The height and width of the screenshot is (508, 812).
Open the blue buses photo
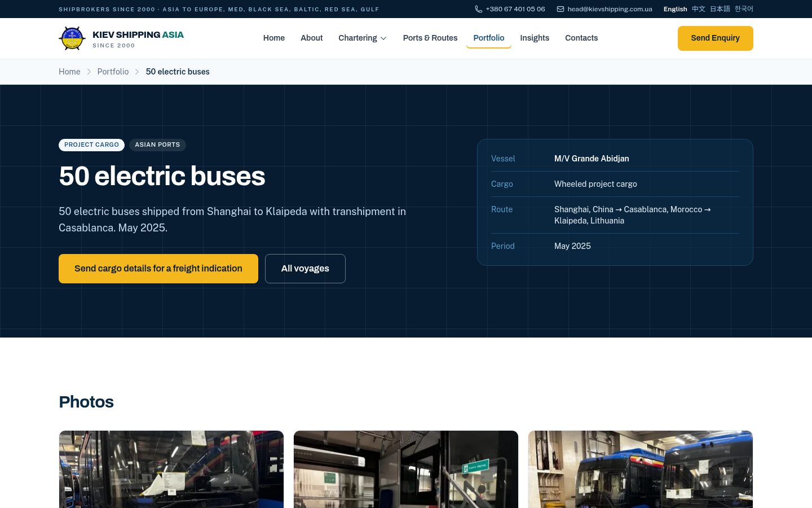click(x=641, y=469)
